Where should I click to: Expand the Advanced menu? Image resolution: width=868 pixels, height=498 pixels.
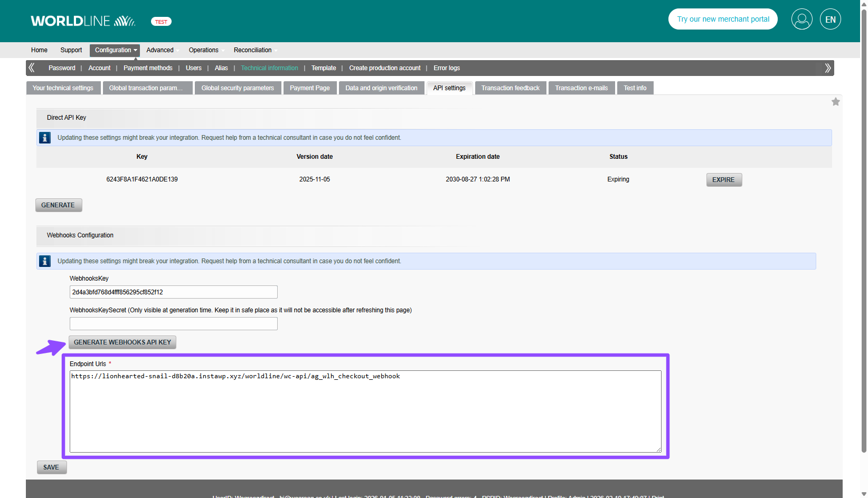[x=160, y=50]
